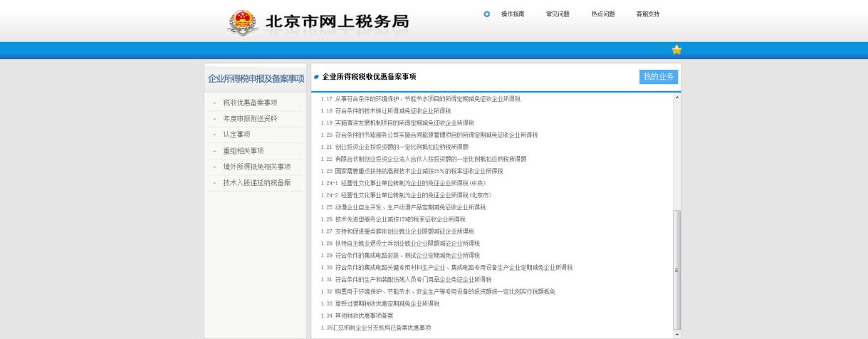Select 认定事项 in the sidebar
This screenshot has width=868, height=339.
pyautogui.click(x=236, y=135)
